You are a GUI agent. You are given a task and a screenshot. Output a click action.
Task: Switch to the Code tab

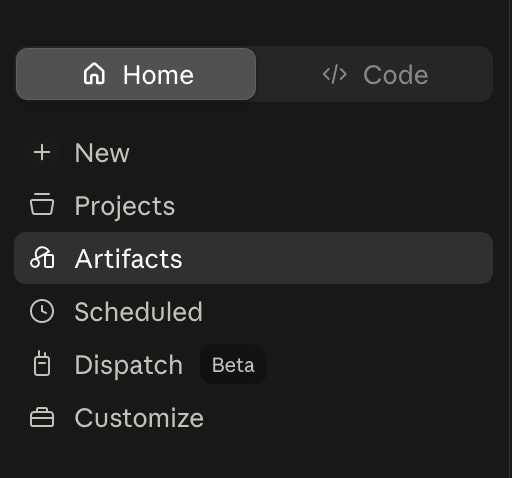375,74
